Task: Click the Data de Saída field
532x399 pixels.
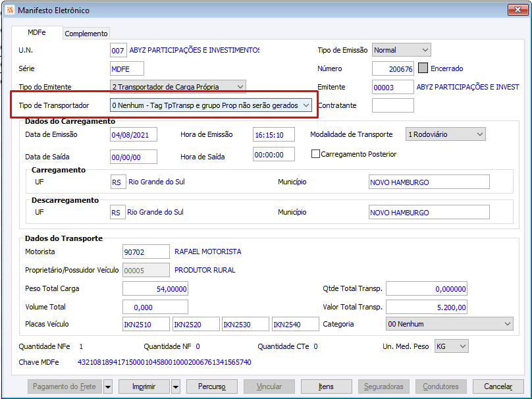Action: (x=134, y=157)
